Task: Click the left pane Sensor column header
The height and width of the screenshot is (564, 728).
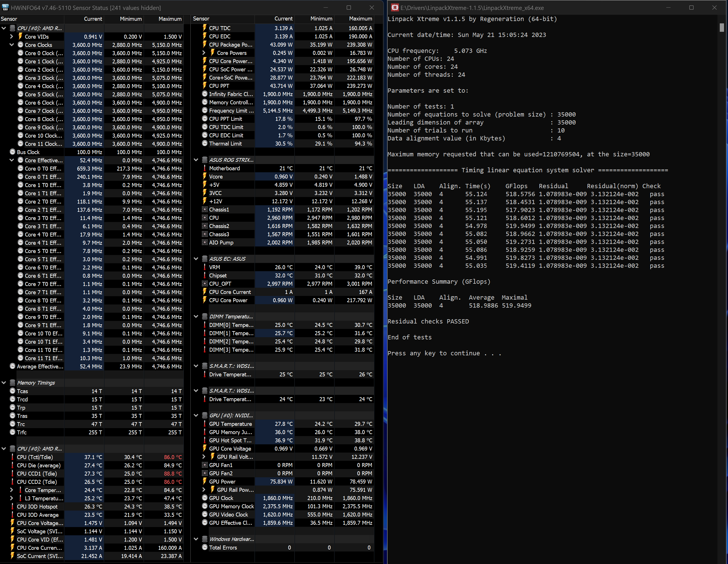Action: pyautogui.click(x=32, y=19)
